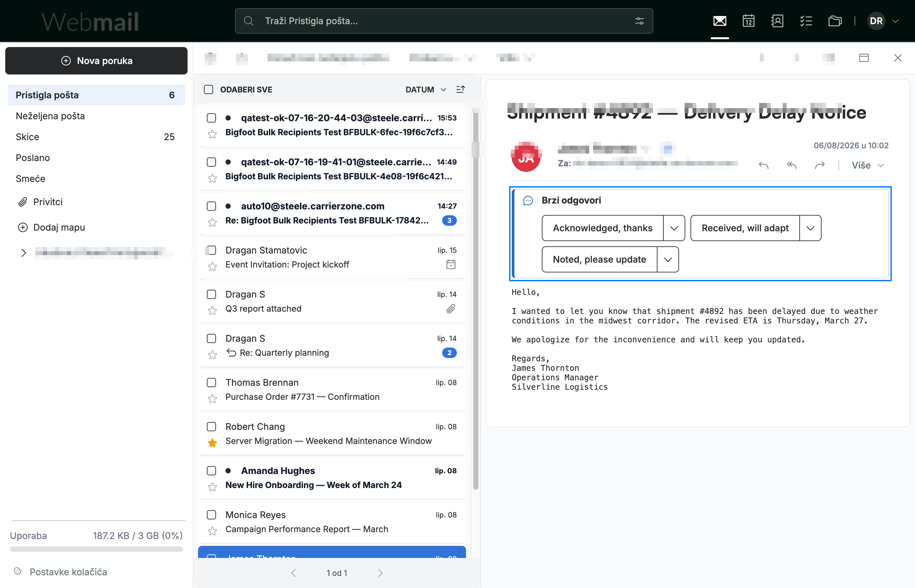Click the Brzi odgovori chat icon
The image size is (915, 588).
(528, 201)
